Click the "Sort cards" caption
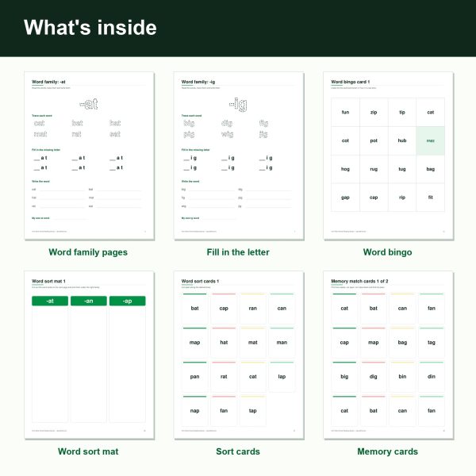The height and width of the screenshot is (476, 476). pyautogui.click(x=238, y=451)
